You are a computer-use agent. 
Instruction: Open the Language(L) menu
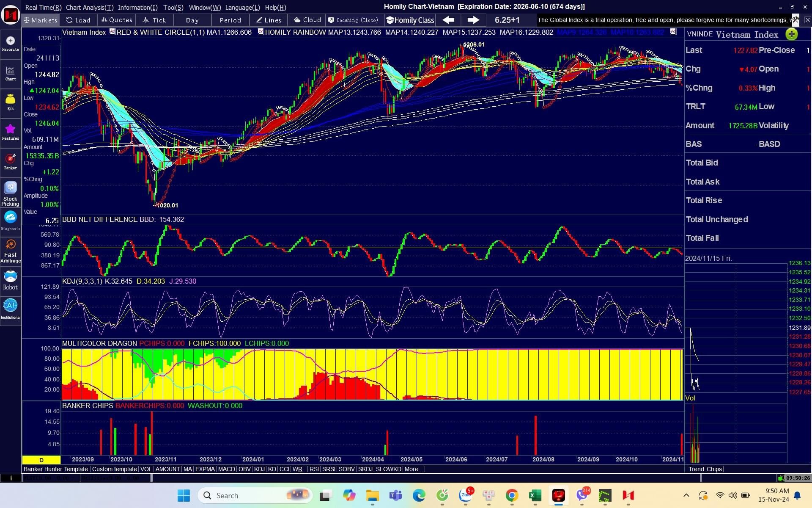[242, 7]
